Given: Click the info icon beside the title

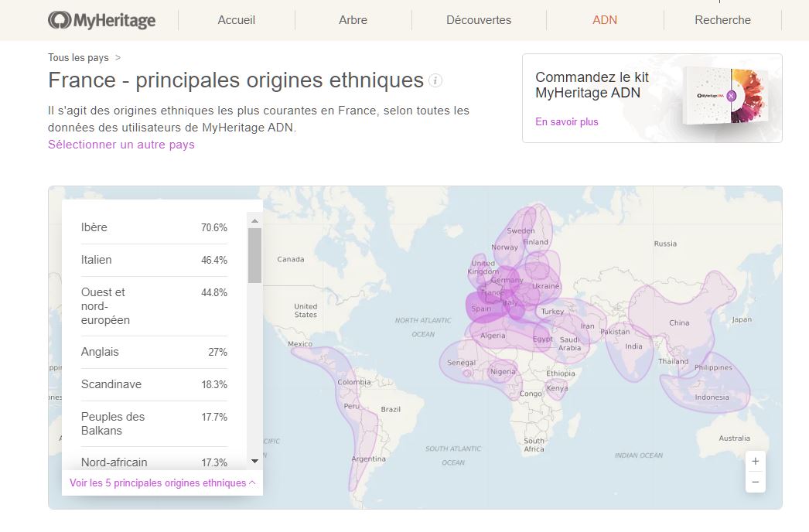Looking at the screenshot, I should [435, 80].
